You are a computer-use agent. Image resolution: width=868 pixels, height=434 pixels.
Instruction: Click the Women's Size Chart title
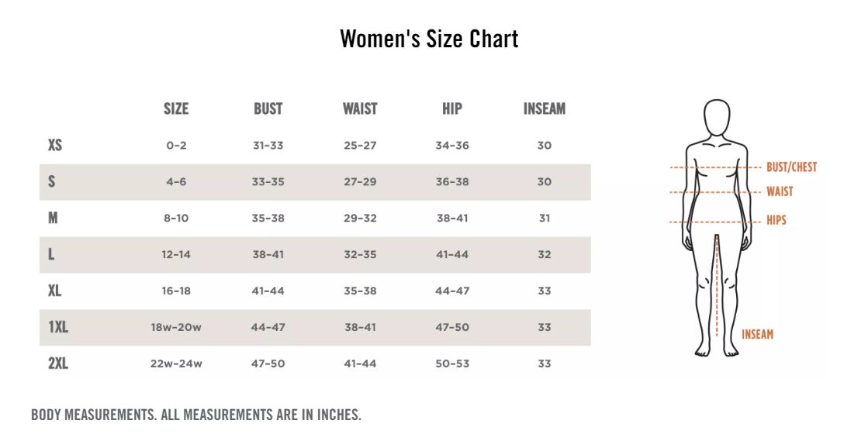click(429, 39)
